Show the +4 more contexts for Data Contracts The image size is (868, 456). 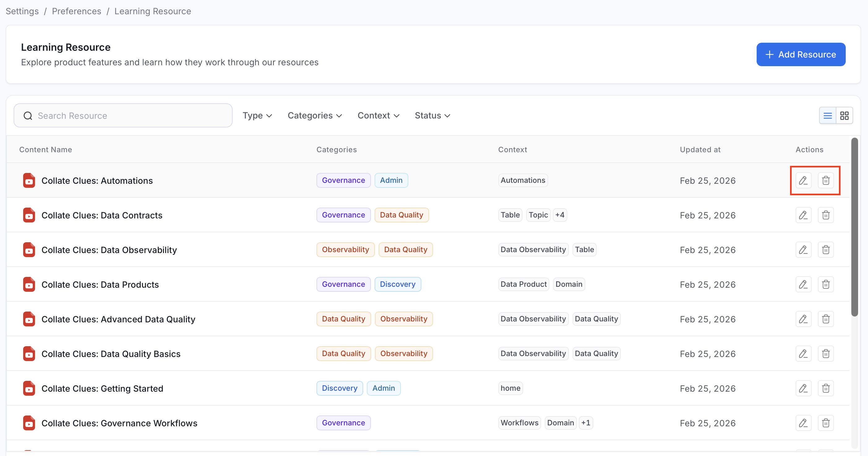point(560,215)
